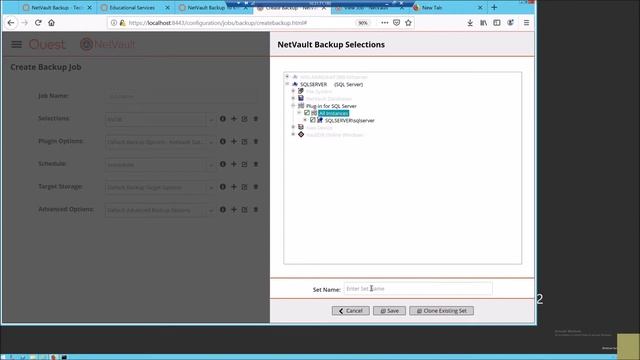
Task: Reload the page with the refresh icon
Action: pyautogui.click(x=38, y=23)
